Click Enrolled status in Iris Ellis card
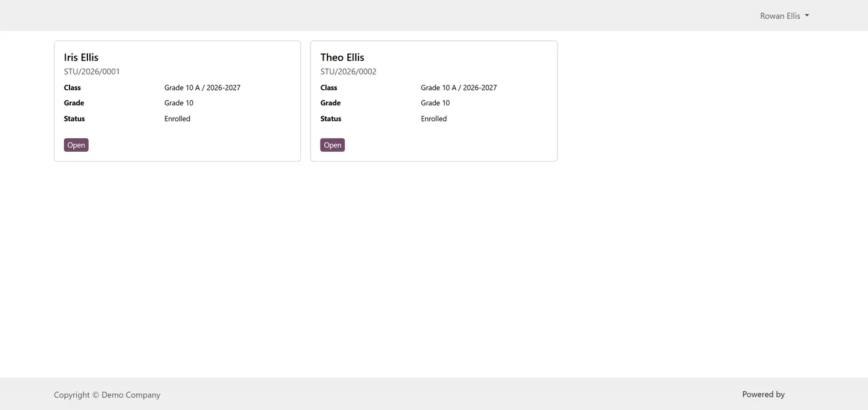868x410 pixels. [177, 119]
